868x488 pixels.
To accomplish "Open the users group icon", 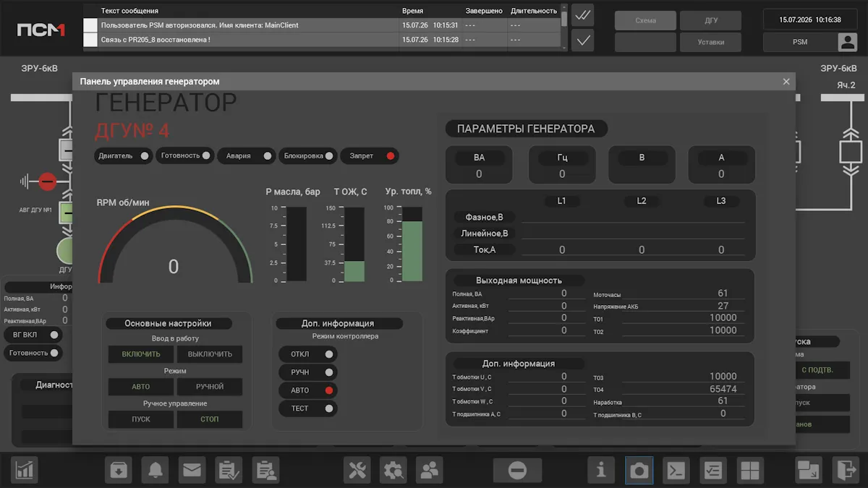I will (430, 471).
